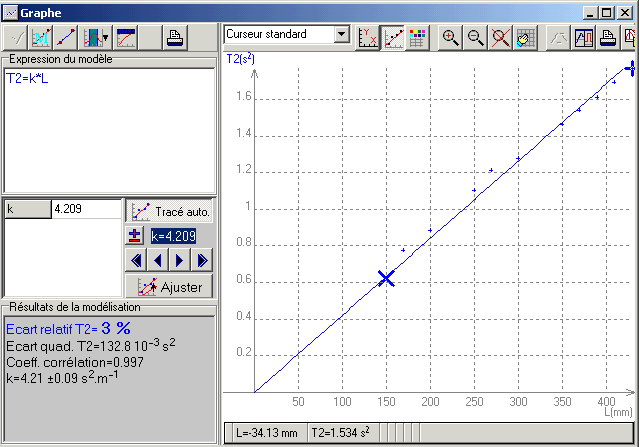Close the Graphe window
This screenshot has height=447, width=639.
coord(625,13)
